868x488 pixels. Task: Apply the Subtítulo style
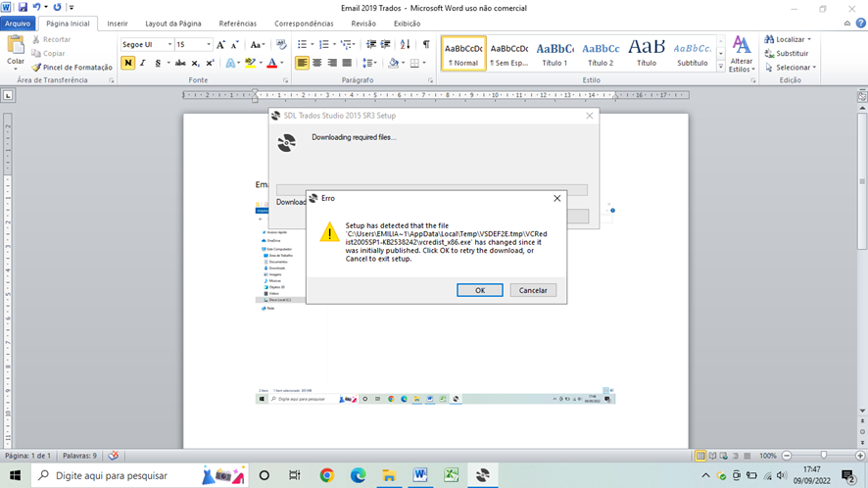click(693, 54)
